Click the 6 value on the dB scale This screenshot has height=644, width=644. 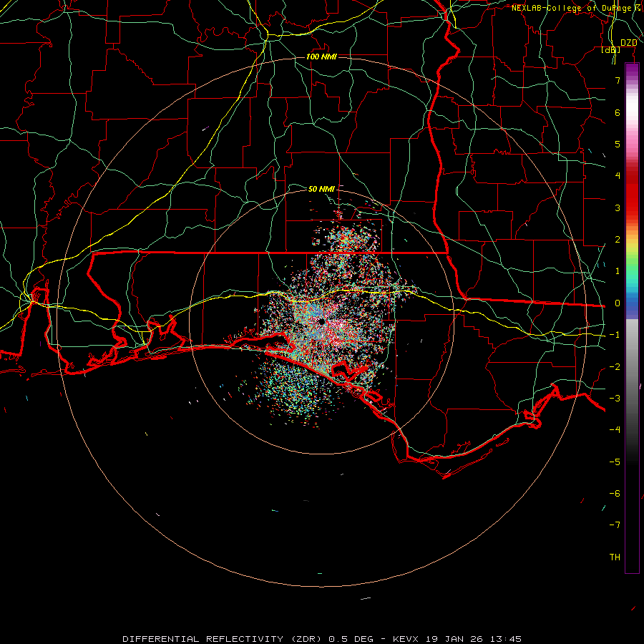[x=618, y=112]
